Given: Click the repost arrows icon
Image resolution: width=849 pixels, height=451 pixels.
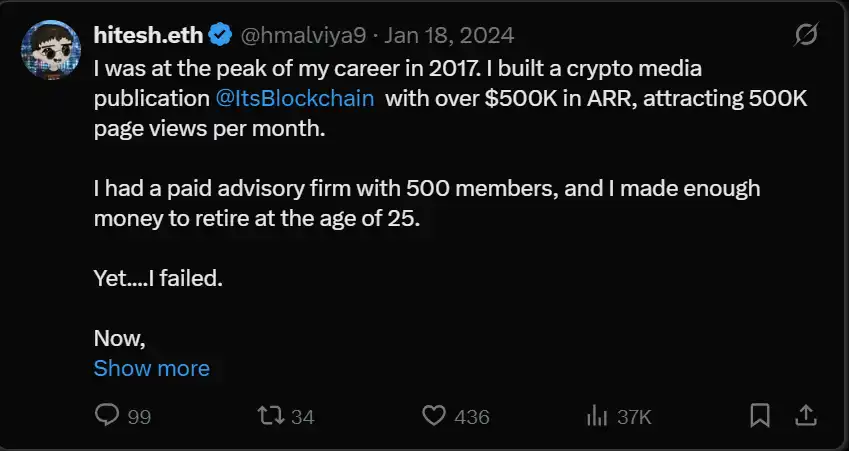Looking at the screenshot, I should pos(270,415).
